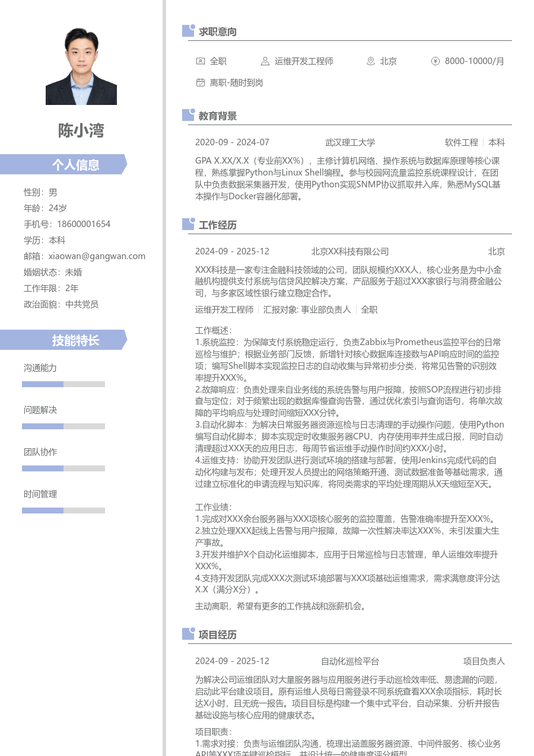Click the blue bookmark icon beside 工作经历
The height and width of the screenshot is (756, 534).
(187, 225)
